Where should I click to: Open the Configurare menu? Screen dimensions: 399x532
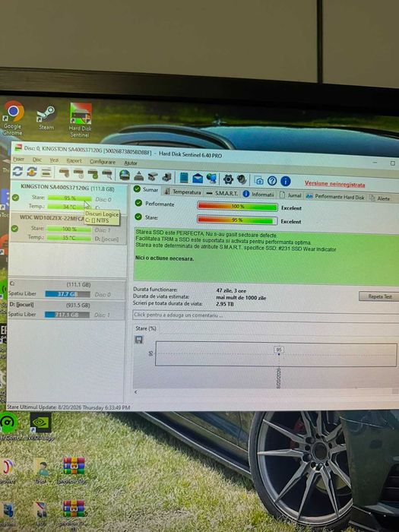103,162
